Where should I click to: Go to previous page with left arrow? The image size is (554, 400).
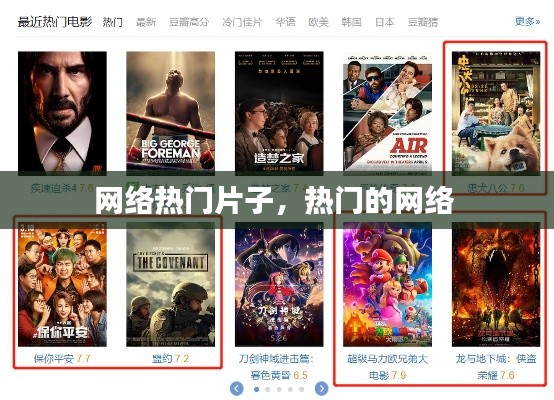tap(236, 389)
